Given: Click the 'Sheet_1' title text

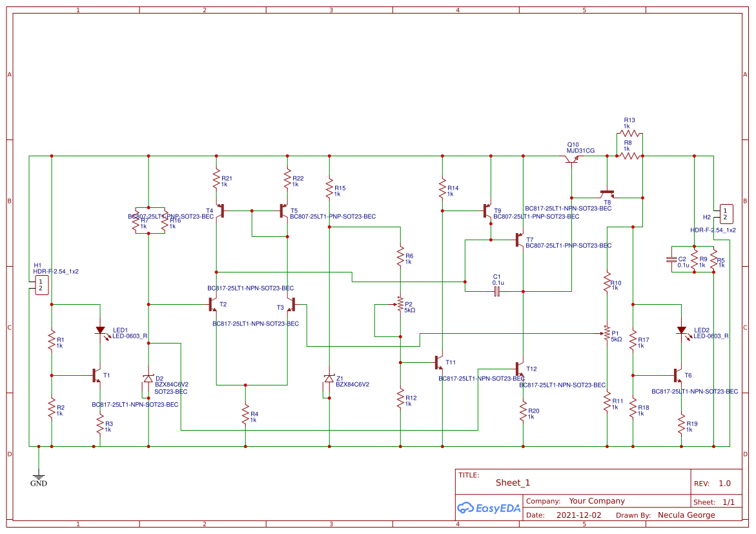Looking at the screenshot, I should click(x=513, y=482).
